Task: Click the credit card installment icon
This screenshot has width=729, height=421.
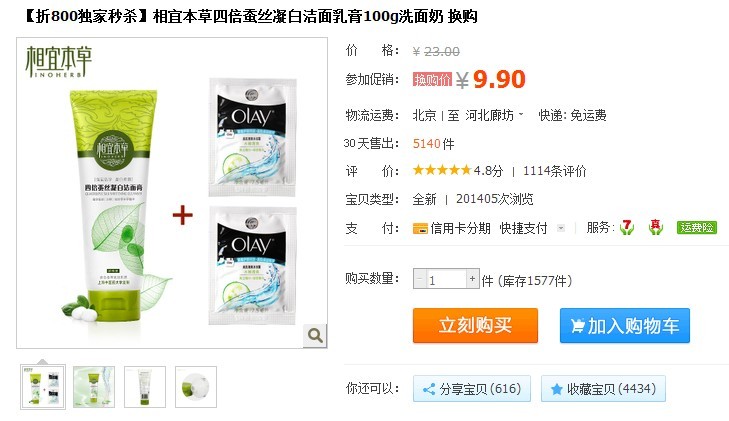Action: point(420,228)
